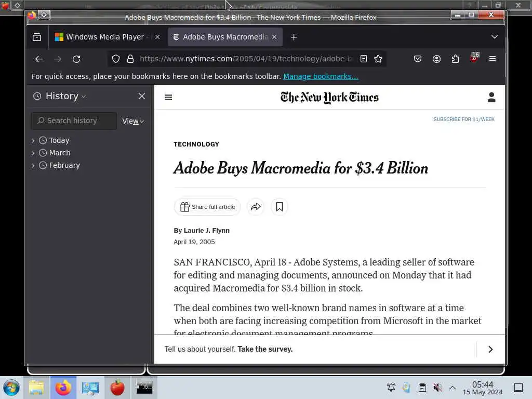Click Take the survey link
Screen dimensions: 532x399
pyautogui.click(x=265, y=349)
